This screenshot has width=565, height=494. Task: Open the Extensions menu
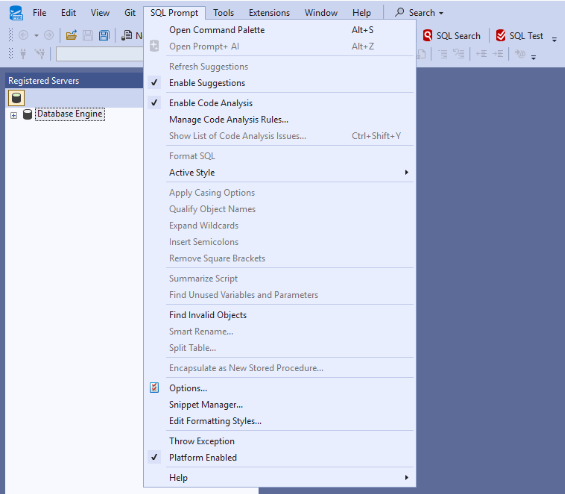269,13
